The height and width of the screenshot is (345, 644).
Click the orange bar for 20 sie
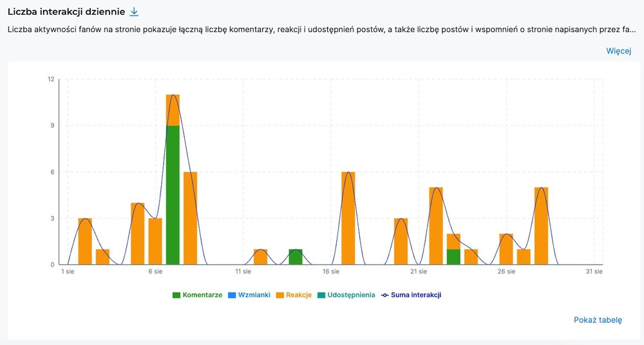coord(401,241)
